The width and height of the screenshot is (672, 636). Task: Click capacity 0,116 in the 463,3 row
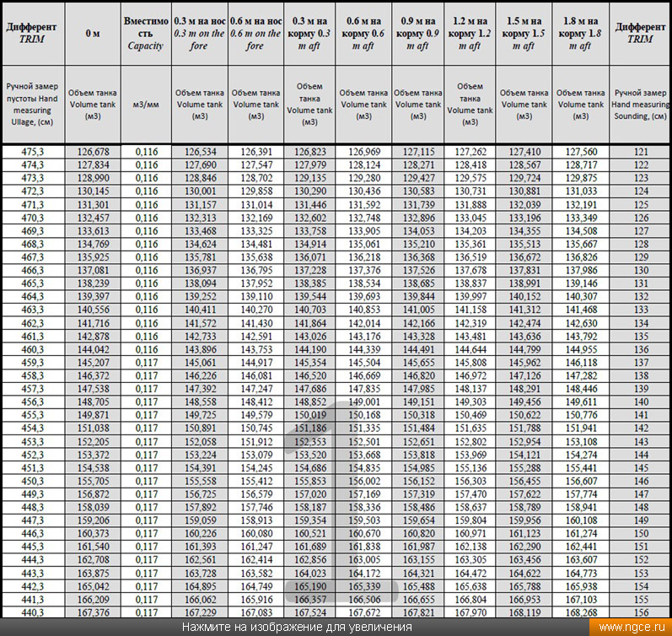(x=147, y=310)
